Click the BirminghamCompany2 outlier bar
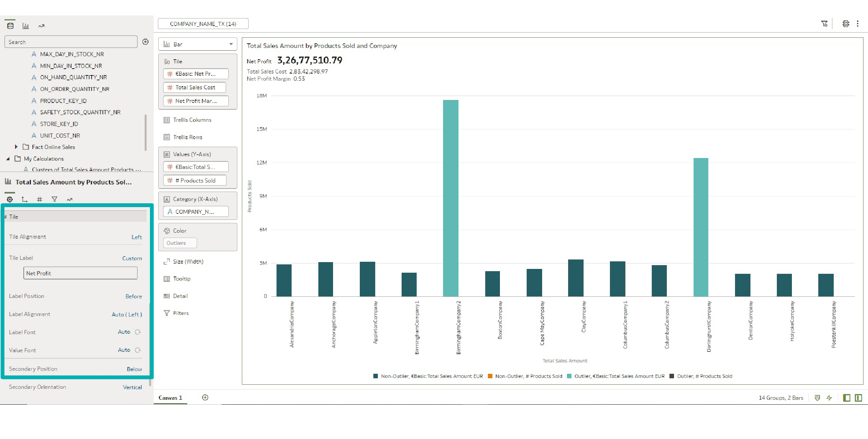The width and height of the screenshot is (868, 439). point(451,198)
